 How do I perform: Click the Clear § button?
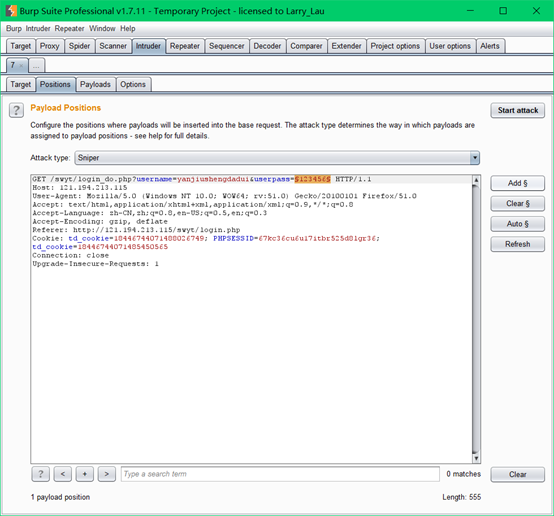point(518,204)
